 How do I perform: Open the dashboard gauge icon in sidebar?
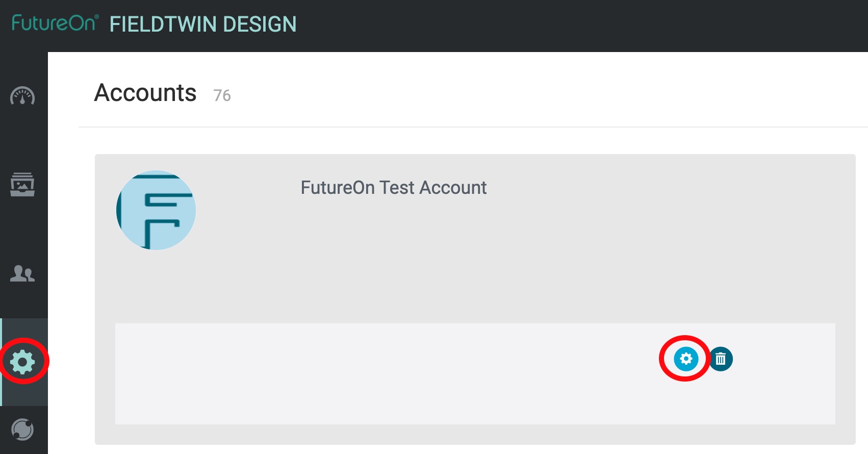pos(22,96)
